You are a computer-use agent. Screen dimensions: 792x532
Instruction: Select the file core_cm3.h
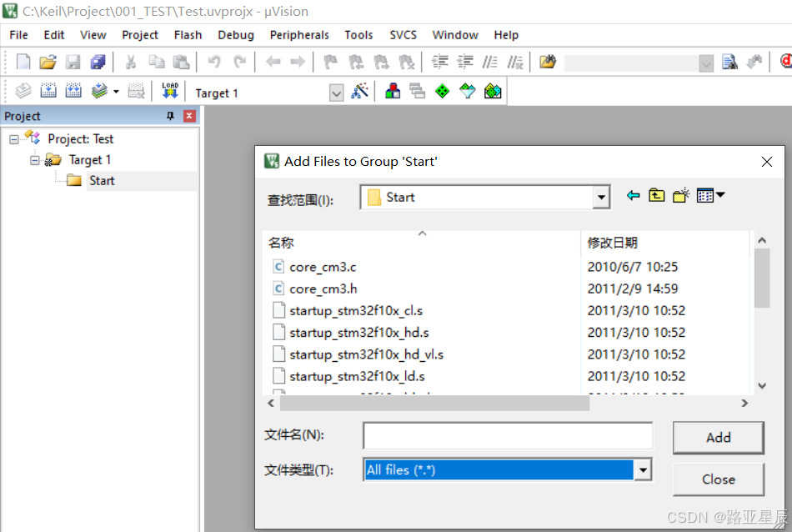tap(323, 289)
